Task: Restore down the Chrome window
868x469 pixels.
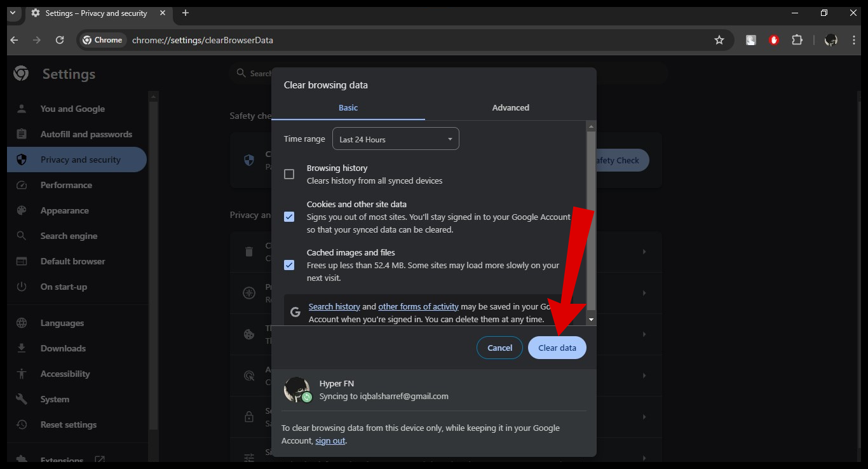Action: (x=824, y=13)
